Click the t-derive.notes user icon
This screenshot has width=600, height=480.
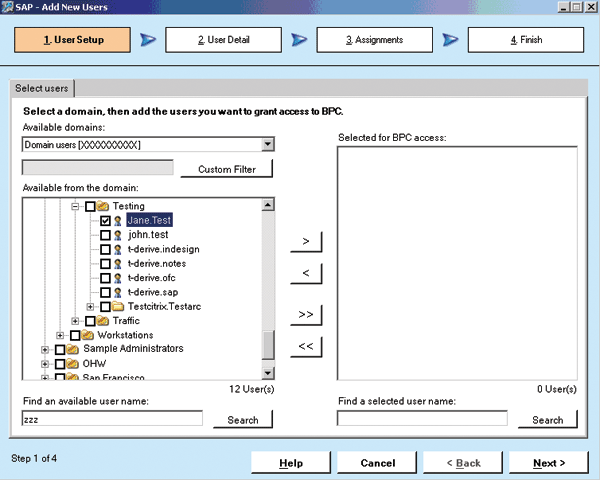coord(118,264)
